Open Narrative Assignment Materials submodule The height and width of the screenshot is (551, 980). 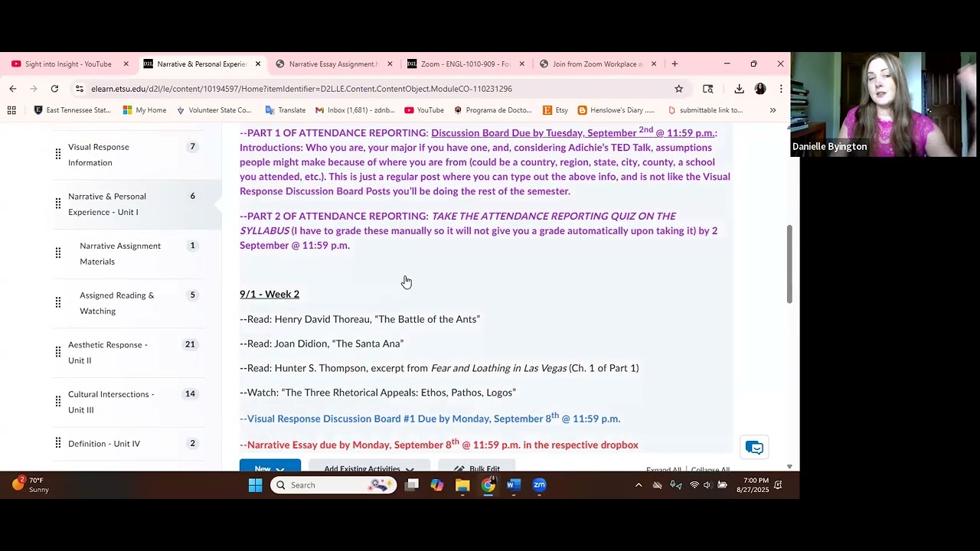(120, 253)
